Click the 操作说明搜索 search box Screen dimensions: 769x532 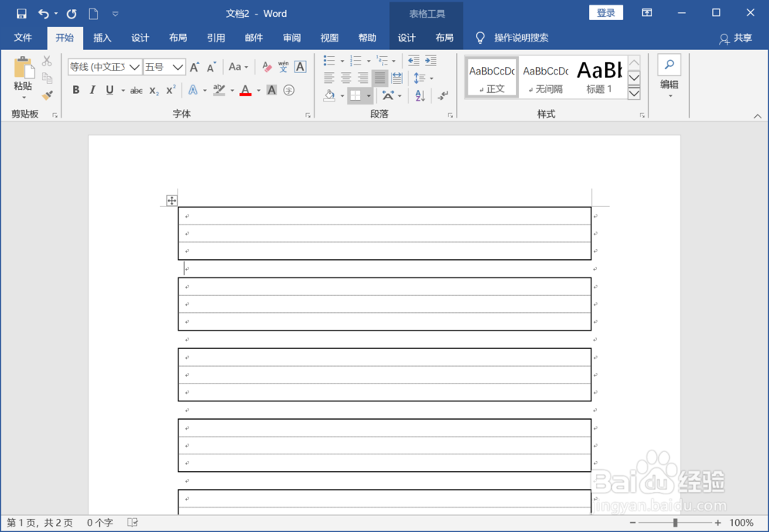tap(521, 38)
